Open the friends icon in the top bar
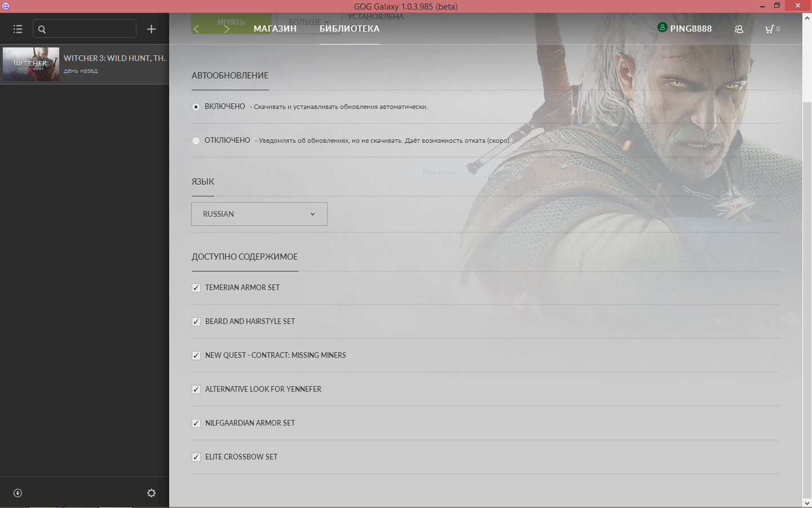The width and height of the screenshot is (812, 508). [739, 29]
